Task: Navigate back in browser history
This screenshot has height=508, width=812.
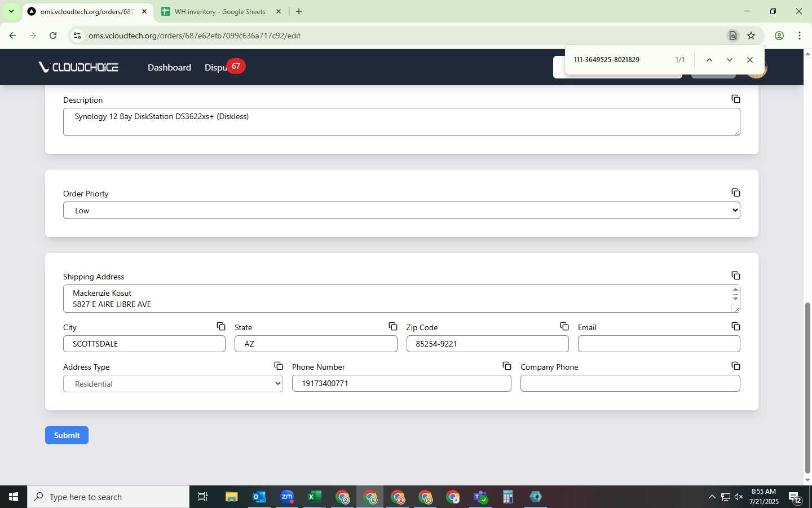Action: coord(12,36)
